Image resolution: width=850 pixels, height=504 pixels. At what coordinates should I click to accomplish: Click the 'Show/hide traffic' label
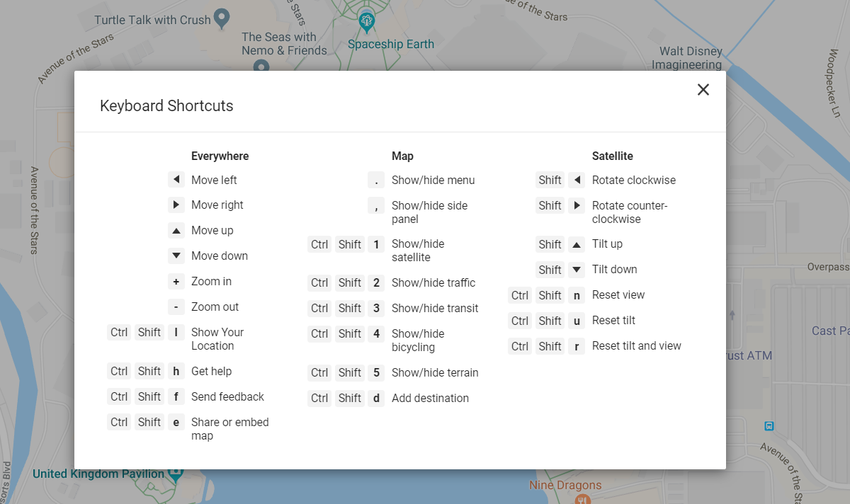click(x=433, y=282)
